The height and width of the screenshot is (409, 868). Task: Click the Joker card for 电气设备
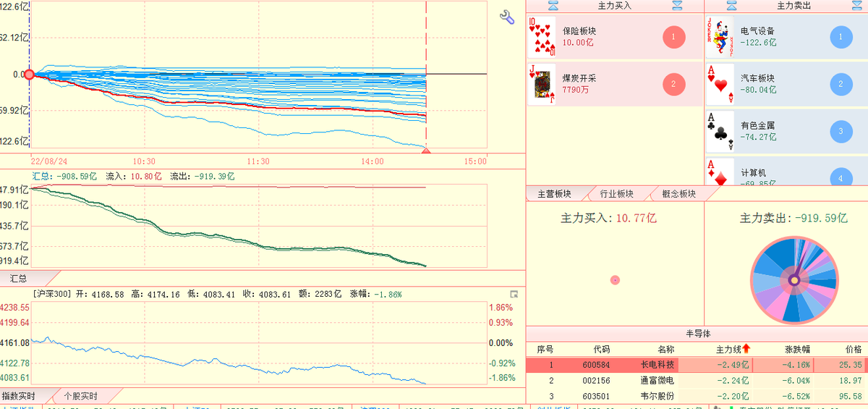click(x=720, y=38)
